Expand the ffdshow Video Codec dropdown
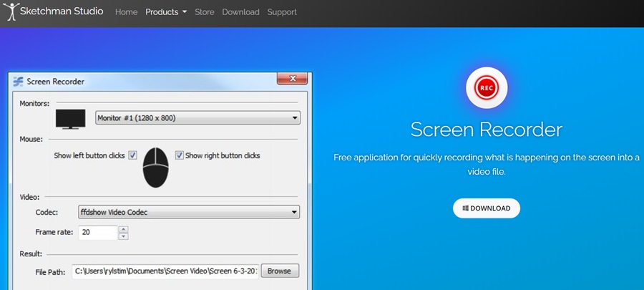This screenshot has width=644, height=290. 189,213
